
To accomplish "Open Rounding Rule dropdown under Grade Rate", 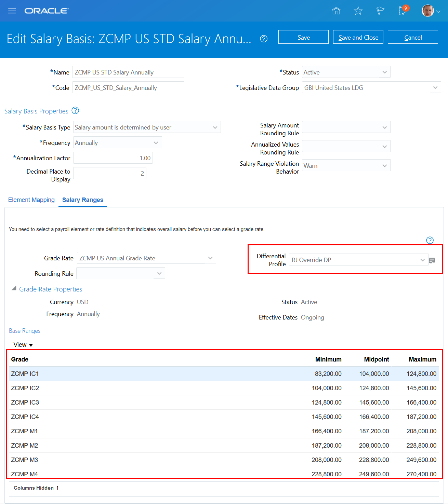I will click(x=121, y=273).
